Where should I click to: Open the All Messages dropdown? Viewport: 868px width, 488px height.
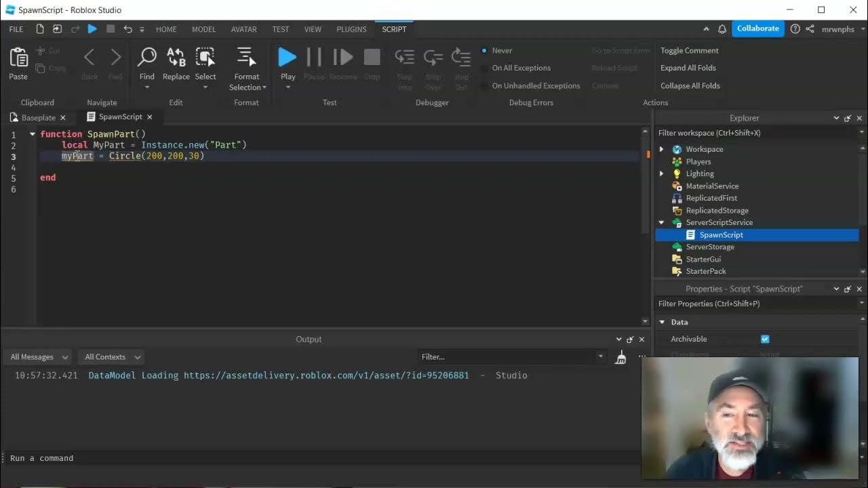pos(39,357)
